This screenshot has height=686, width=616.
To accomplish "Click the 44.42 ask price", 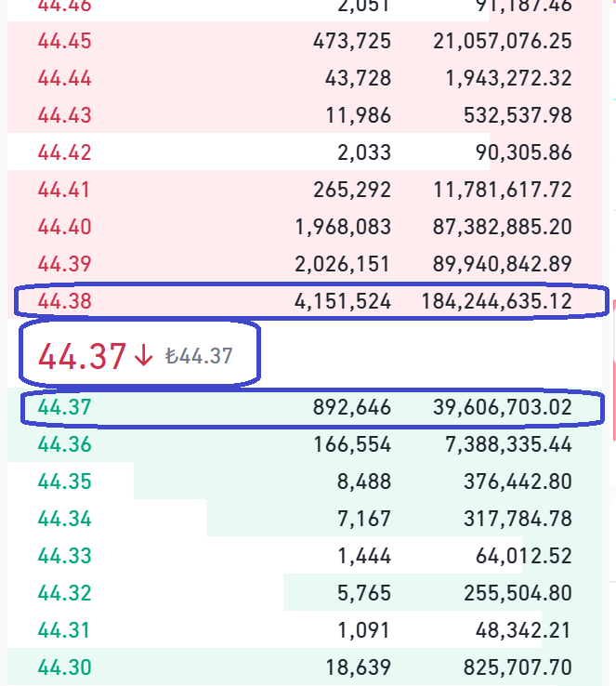I will pos(64,152).
